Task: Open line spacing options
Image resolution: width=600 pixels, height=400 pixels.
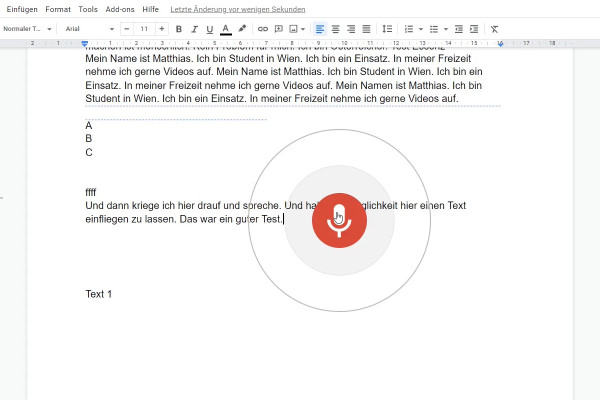Action: click(387, 29)
